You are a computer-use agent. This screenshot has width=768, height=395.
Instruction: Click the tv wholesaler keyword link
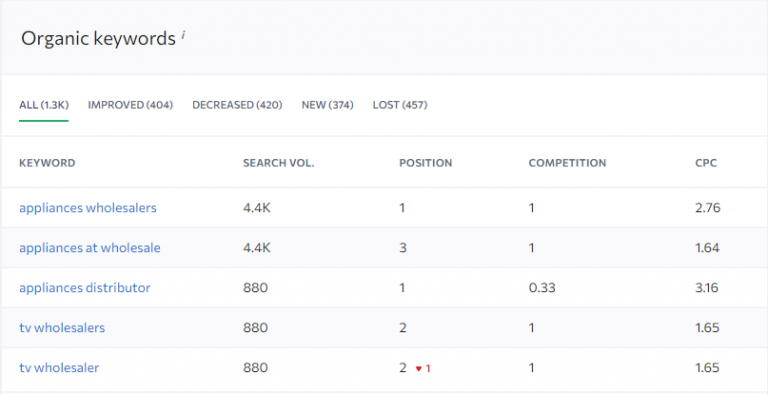tap(59, 368)
